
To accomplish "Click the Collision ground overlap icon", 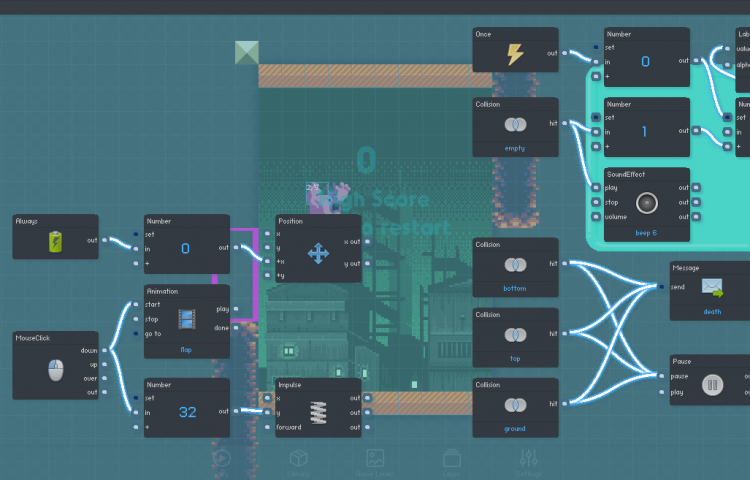I will pos(515,405).
